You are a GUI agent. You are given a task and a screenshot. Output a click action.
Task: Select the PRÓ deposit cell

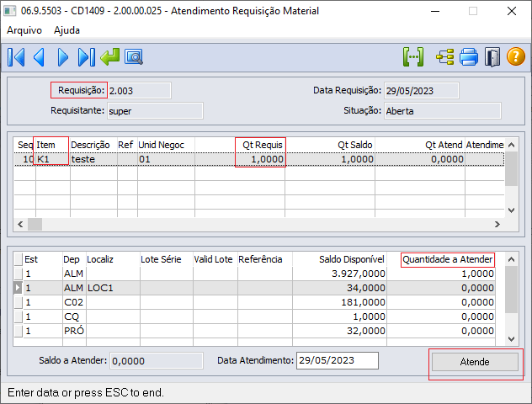74,331
